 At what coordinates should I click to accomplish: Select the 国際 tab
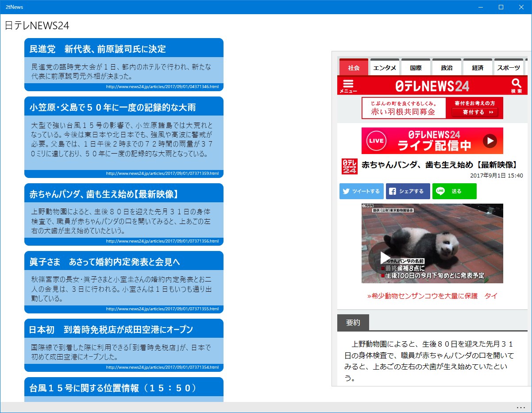[416, 67]
